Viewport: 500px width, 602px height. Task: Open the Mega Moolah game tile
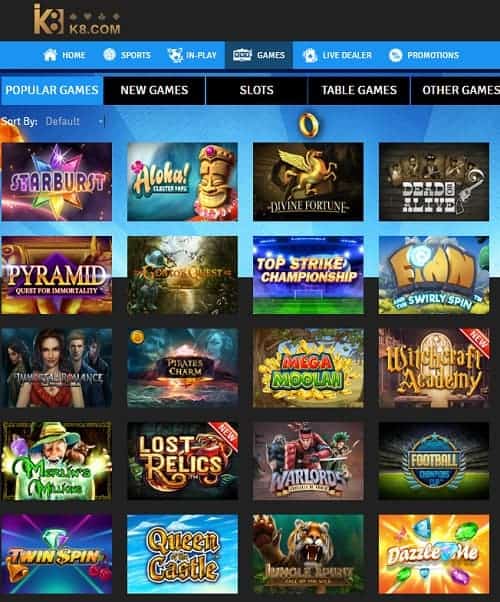point(308,368)
